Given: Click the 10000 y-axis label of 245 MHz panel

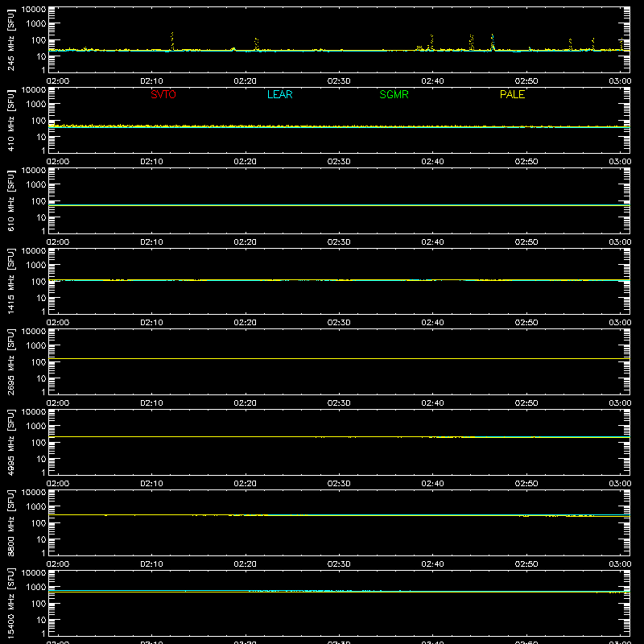Looking at the screenshot, I should coord(34,10).
